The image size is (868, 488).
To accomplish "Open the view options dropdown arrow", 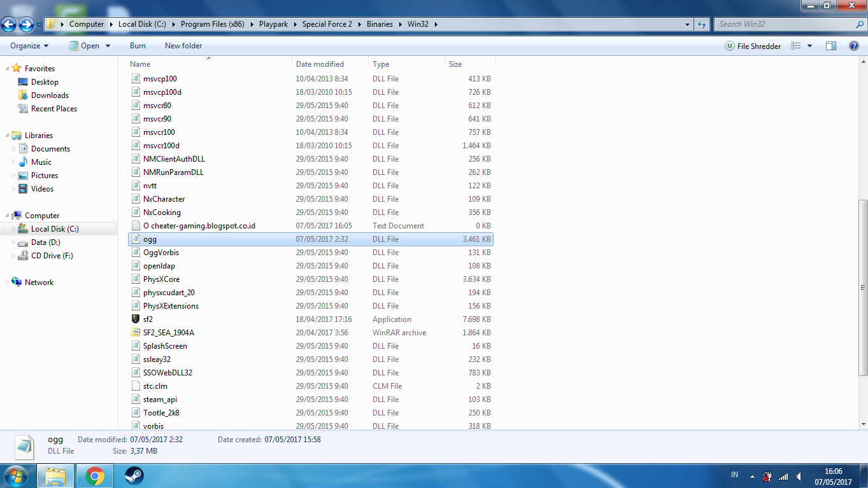I will (810, 46).
